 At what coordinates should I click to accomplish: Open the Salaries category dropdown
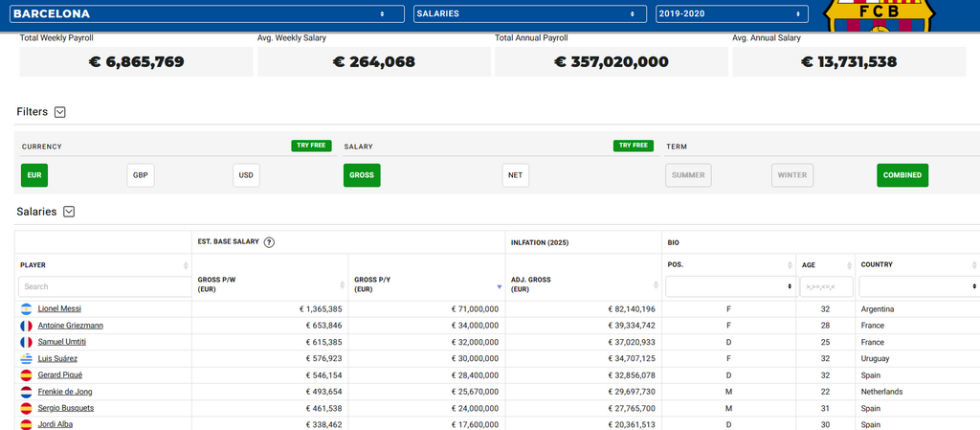(x=529, y=13)
